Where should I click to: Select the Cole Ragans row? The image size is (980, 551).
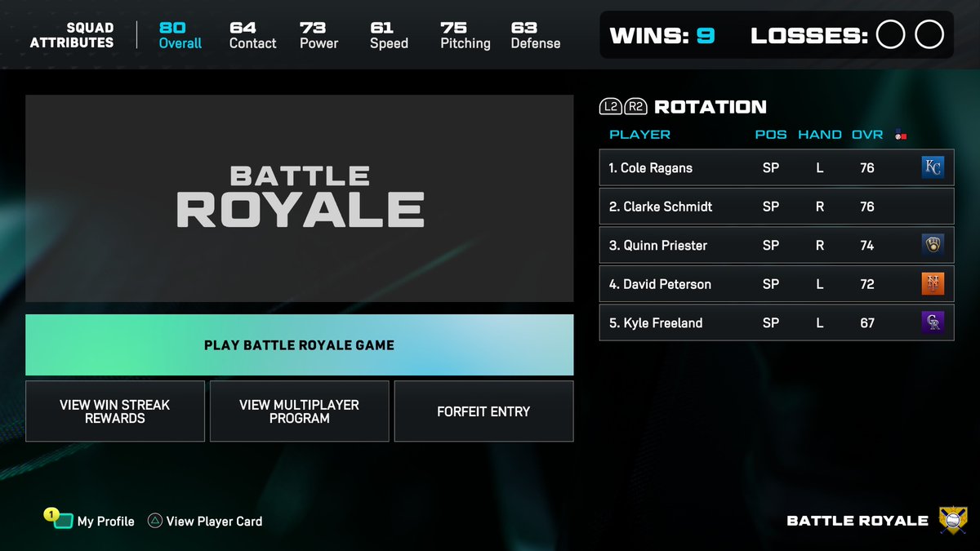pos(777,168)
